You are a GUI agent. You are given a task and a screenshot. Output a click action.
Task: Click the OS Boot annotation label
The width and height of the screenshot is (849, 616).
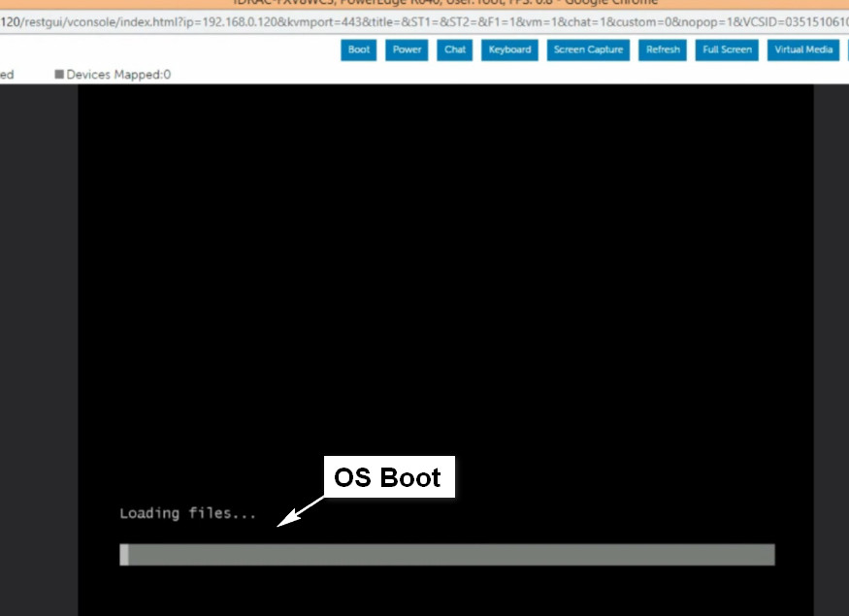point(387,478)
